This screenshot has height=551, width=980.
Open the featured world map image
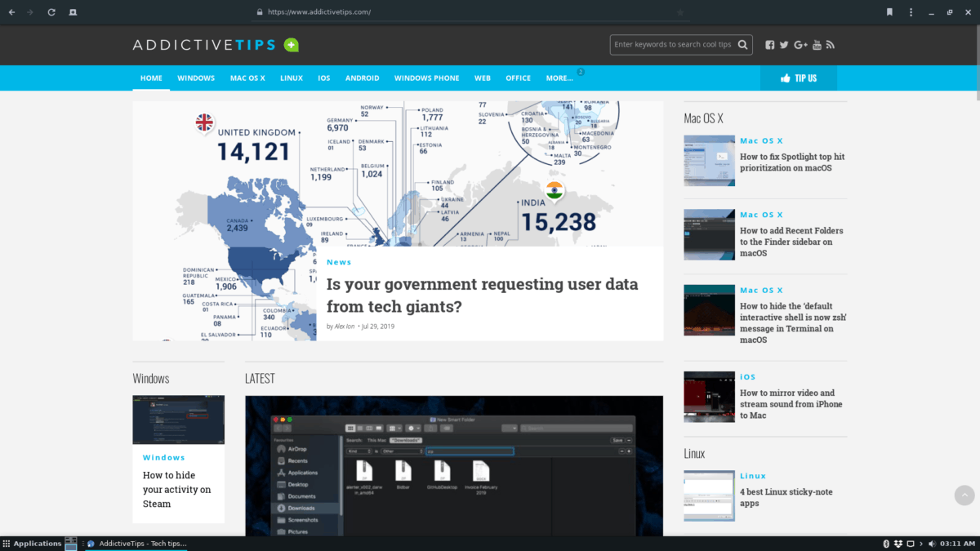(x=399, y=173)
